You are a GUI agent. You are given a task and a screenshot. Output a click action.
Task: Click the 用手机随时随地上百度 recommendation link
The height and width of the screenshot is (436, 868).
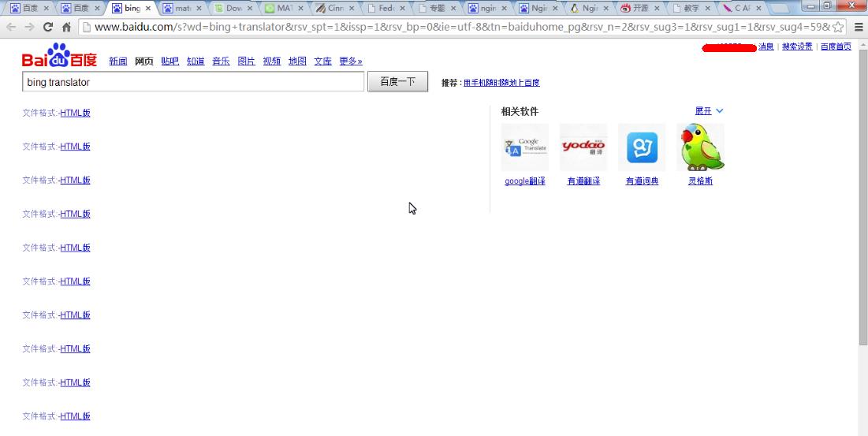point(501,83)
